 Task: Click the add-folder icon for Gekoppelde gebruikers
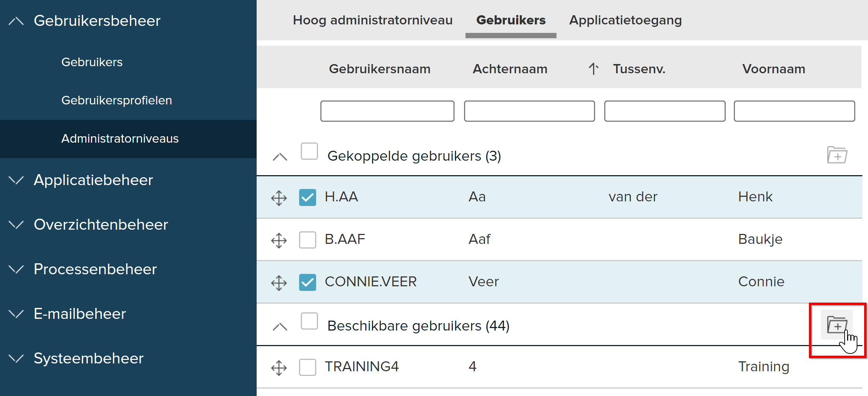coord(837,155)
